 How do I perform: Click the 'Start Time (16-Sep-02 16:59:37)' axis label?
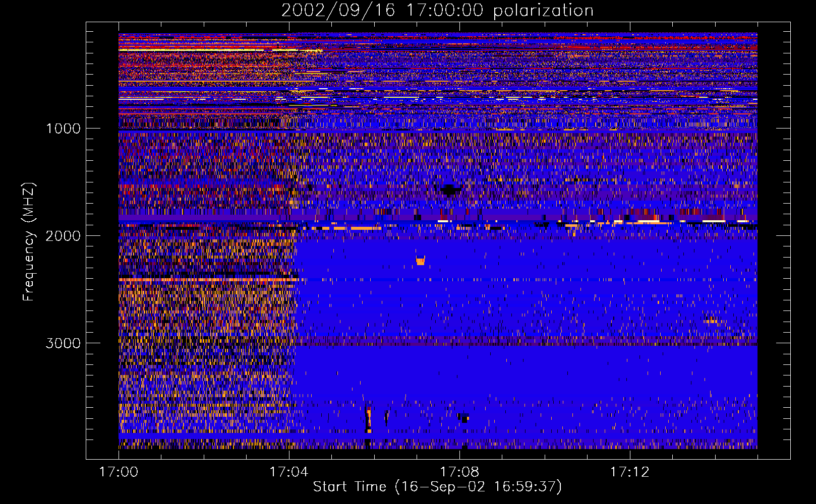point(437,487)
